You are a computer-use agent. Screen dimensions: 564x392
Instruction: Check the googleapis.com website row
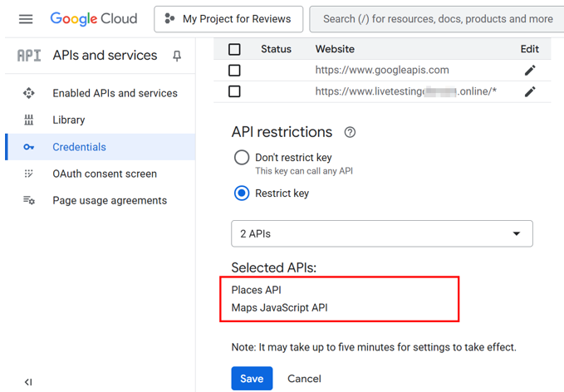click(x=234, y=70)
